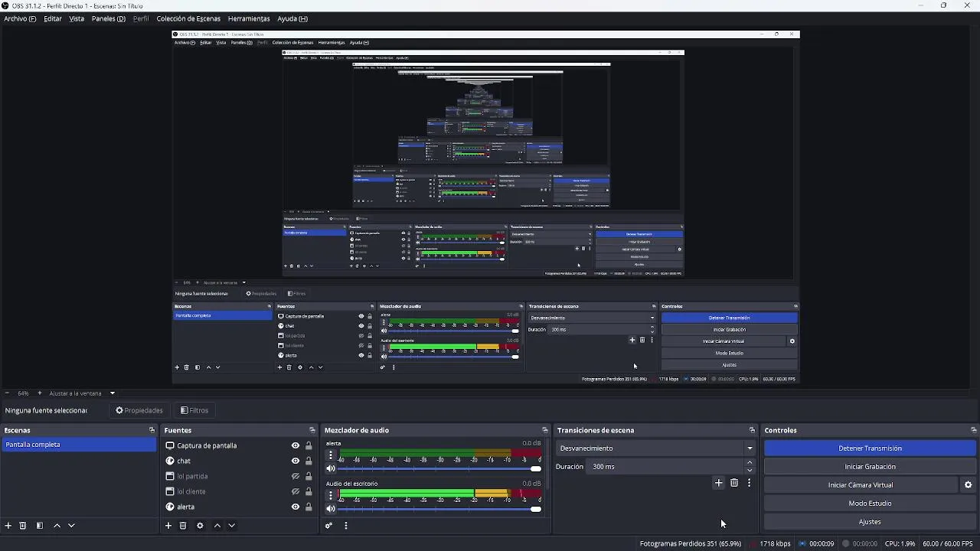Viewport: 980px width, 551px height.
Task: Move source up arrow in Fuentes
Action: pyautogui.click(x=217, y=526)
